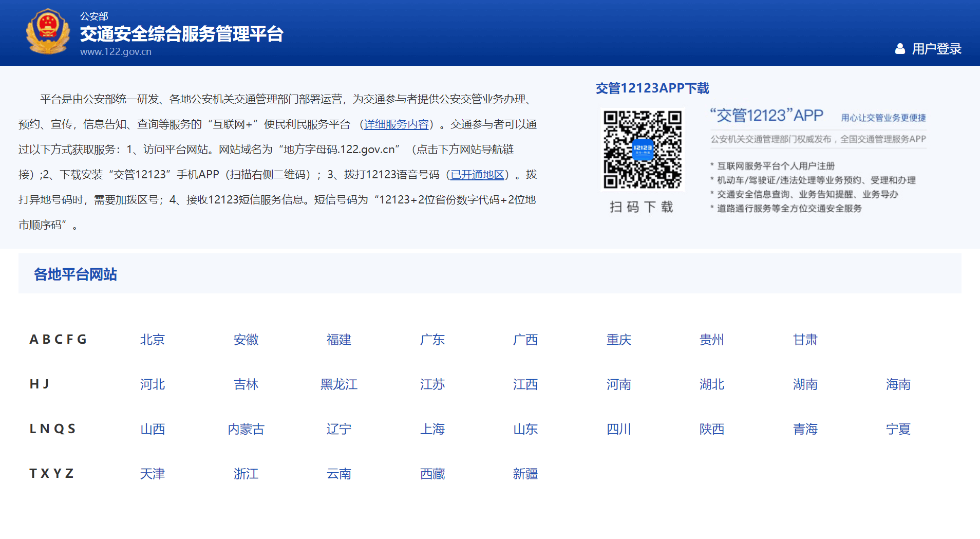The image size is (980, 539).
Task: Open the 详细服务内容 link
Action: tap(396, 124)
